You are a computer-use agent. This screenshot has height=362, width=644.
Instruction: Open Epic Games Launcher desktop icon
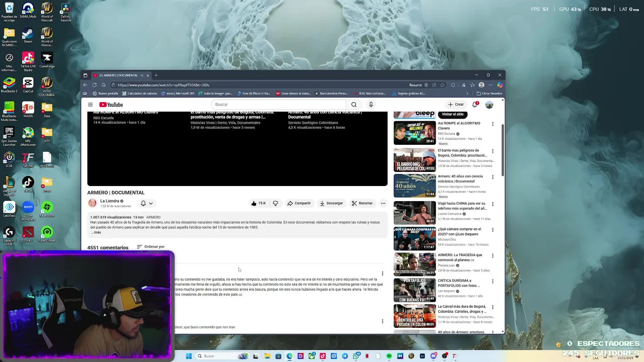tap(9, 136)
